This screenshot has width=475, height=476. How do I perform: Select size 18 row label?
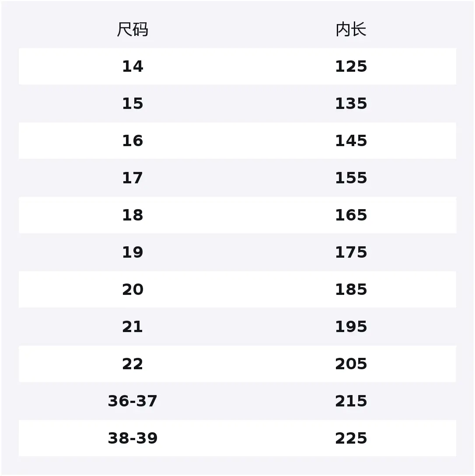point(133,215)
